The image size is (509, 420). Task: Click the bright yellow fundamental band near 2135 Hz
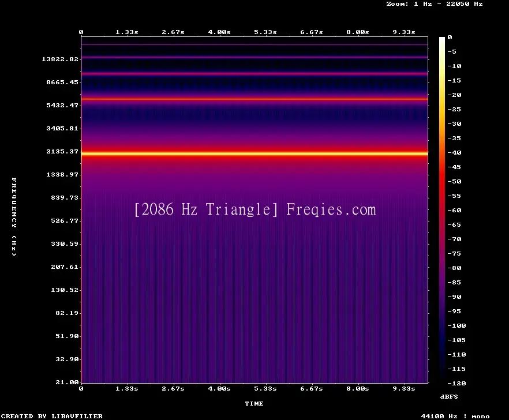click(254, 153)
